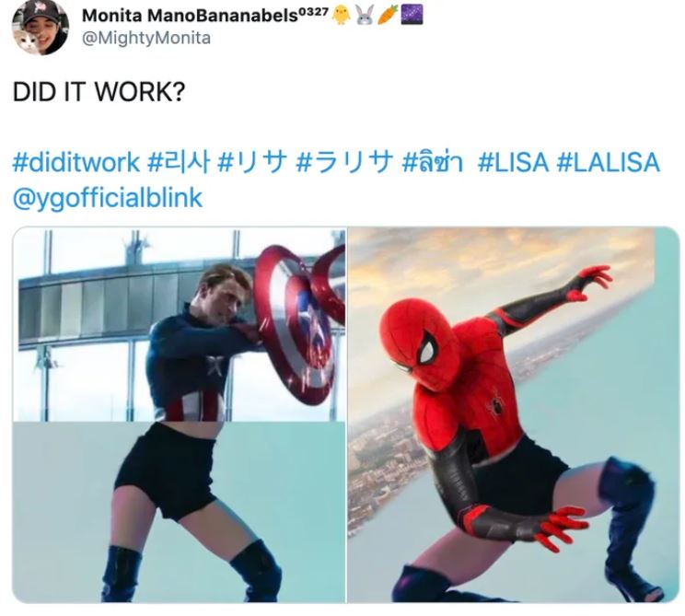The image size is (685, 616).
Task: Click the carrot emoji in display name
Action: click(x=388, y=15)
